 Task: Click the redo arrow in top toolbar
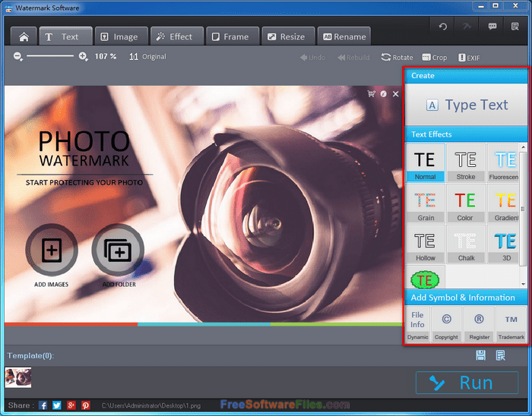(467, 27)
